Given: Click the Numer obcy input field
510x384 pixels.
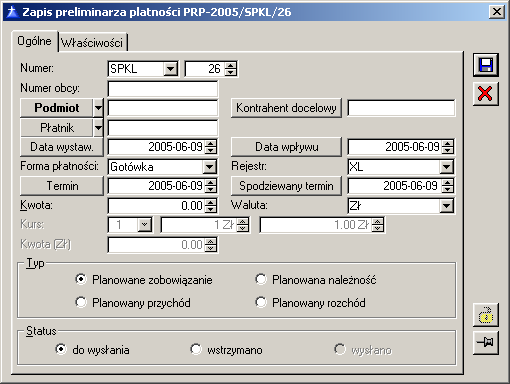Looking at the screenshot, I should pyautogui.click(x=163, y=89).
